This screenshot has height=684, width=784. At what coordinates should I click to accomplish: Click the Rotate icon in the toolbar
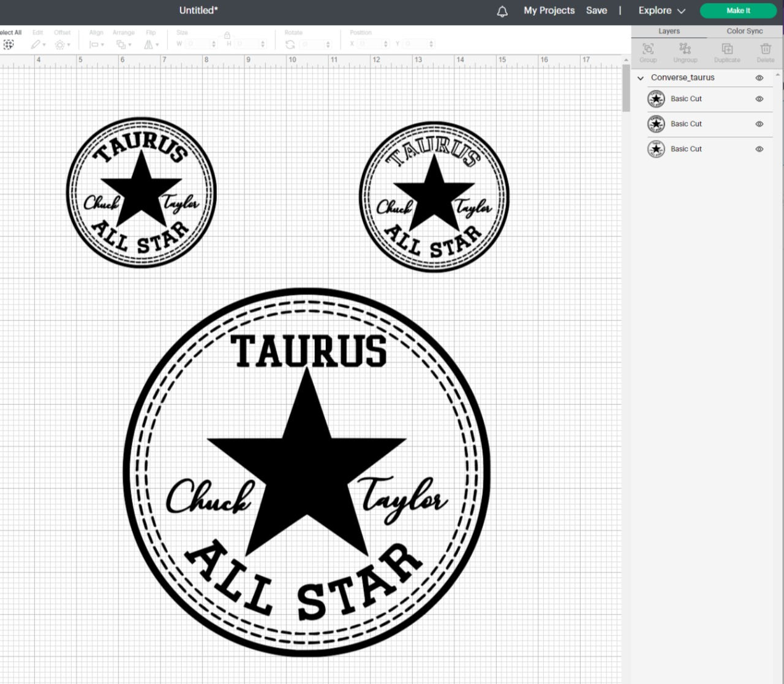(x=290, y=44)
